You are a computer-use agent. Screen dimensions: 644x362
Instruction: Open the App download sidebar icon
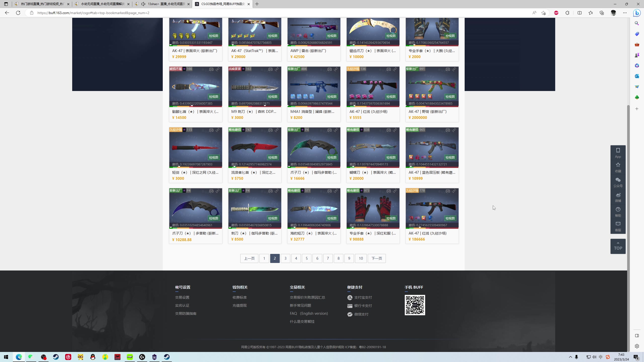(x=618, y=152)
